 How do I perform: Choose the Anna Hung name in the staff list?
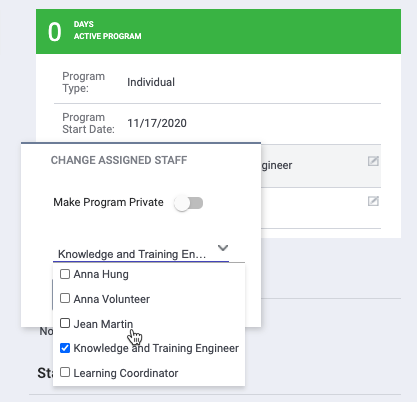coord(101,274)
